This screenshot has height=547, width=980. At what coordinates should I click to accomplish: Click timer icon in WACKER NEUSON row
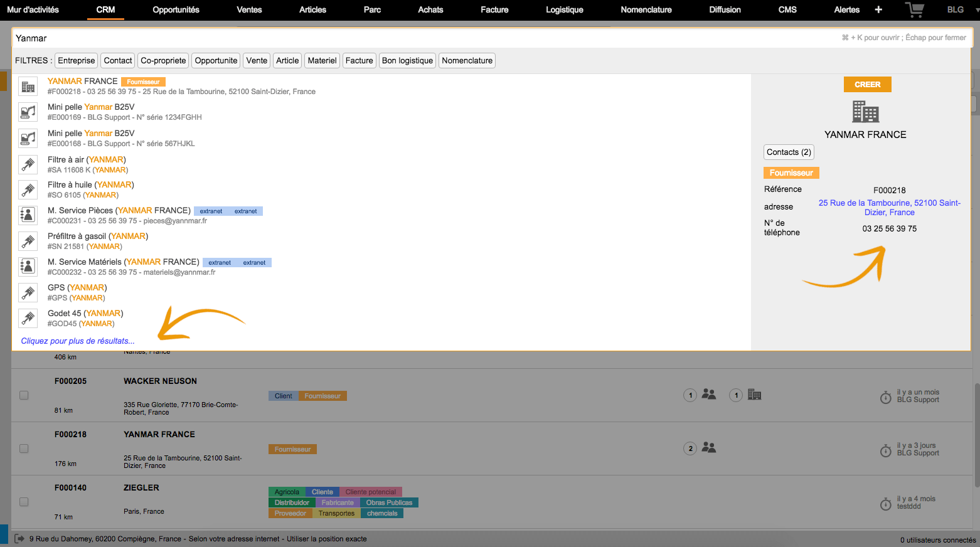click(x=886, y=397)
